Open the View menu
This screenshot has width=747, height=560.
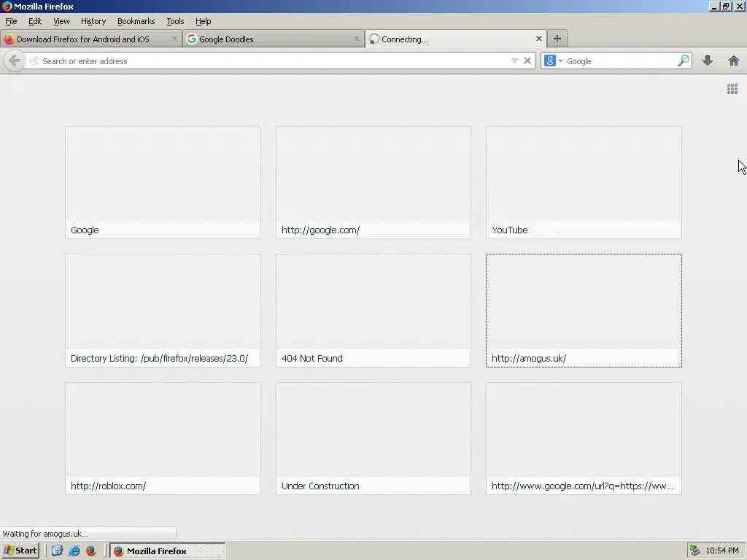(61, 21)
